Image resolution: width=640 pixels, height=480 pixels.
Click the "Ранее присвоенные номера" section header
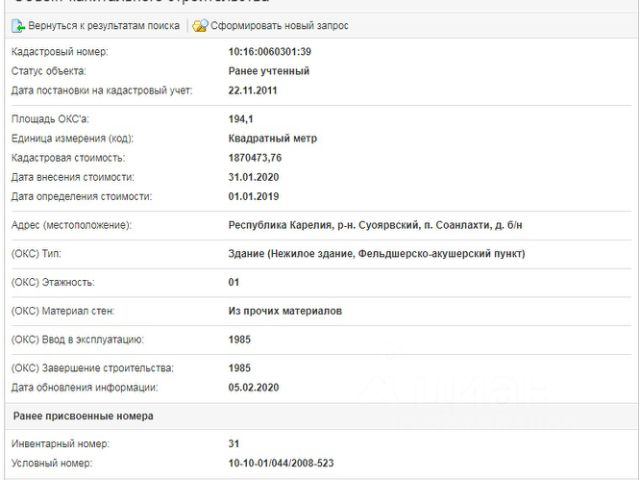click(x=82, y=415)
